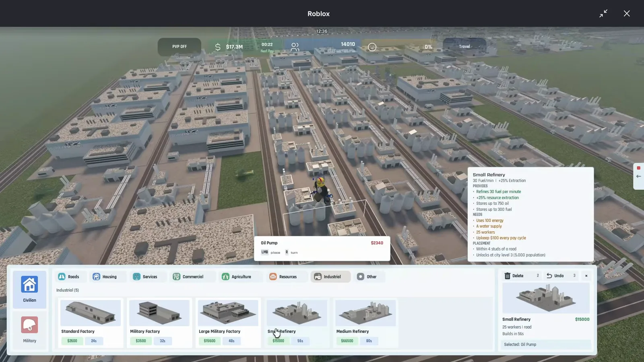Click the R turn hint

tap(291, 252)
